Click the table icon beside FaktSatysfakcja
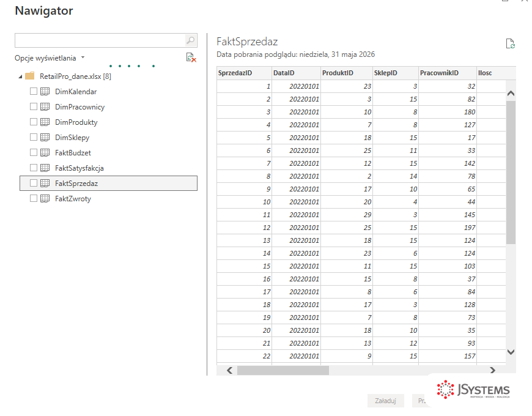Screen dimensions: 532x416 pyautogui.click(x=45, y=168)
